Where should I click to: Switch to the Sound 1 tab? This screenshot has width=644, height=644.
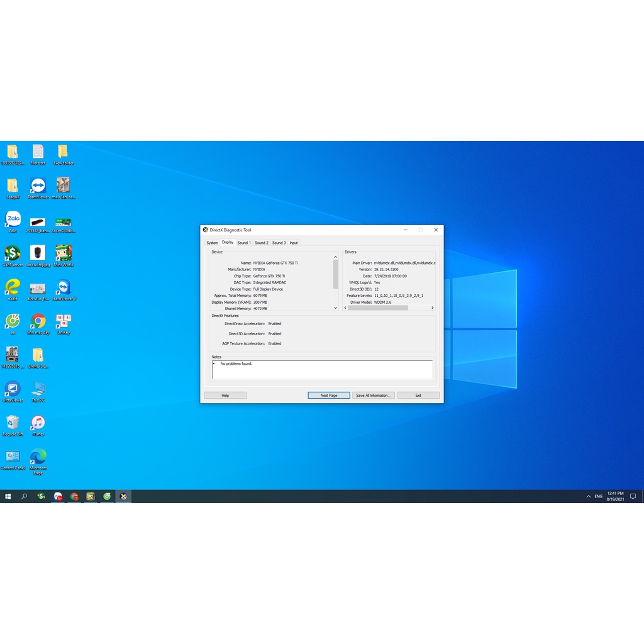243,243
